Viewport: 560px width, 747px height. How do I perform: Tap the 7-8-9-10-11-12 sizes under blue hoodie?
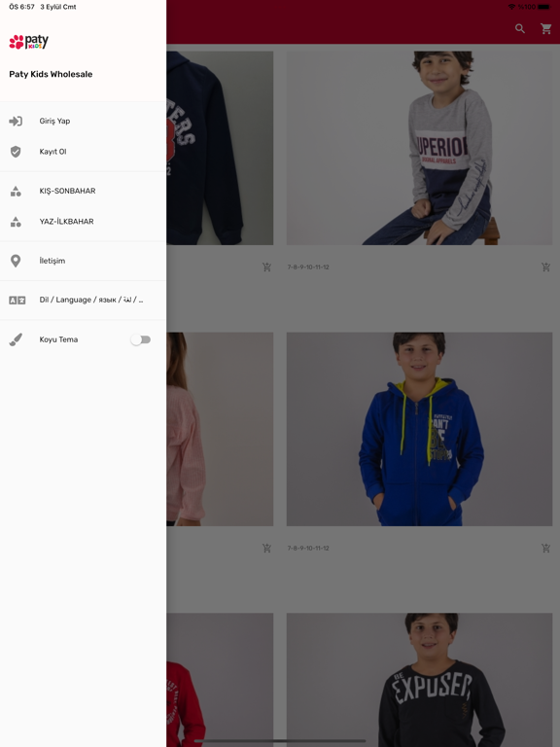[308, 549]
